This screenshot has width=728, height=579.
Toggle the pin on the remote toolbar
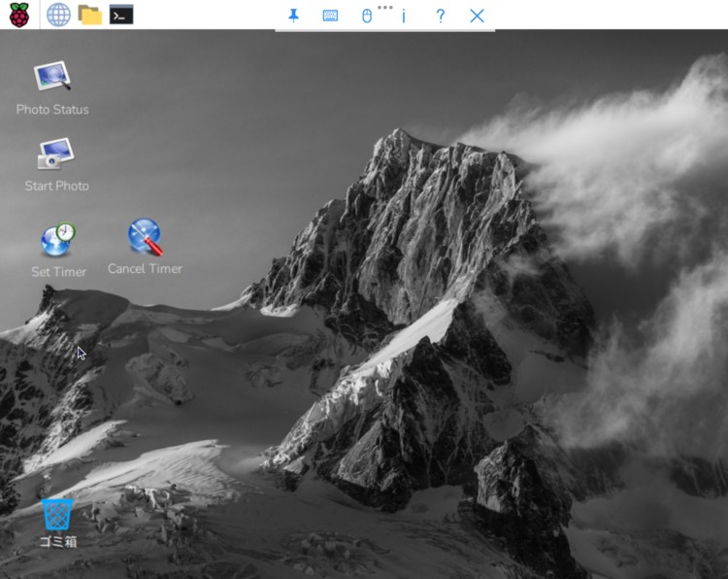click(293, 16)
